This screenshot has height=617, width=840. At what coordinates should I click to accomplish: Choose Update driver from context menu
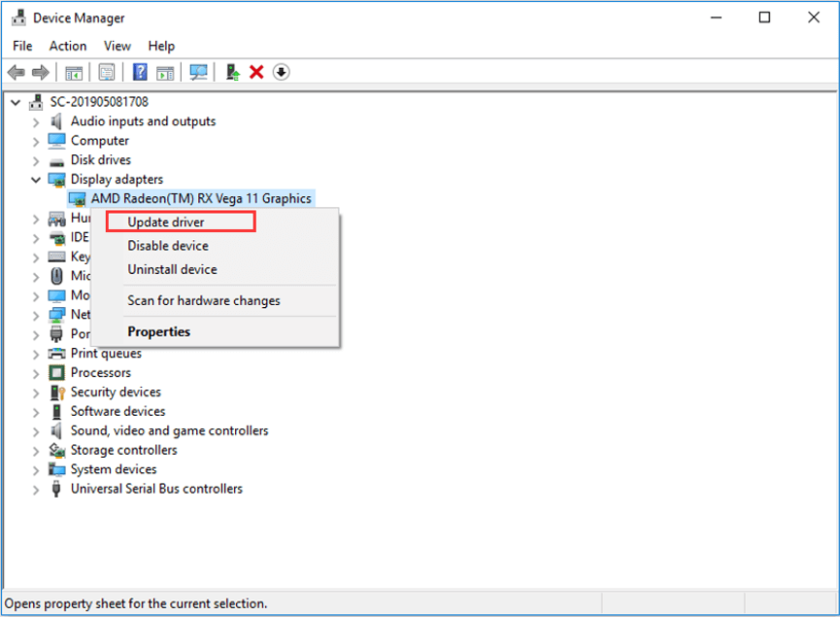165,222
